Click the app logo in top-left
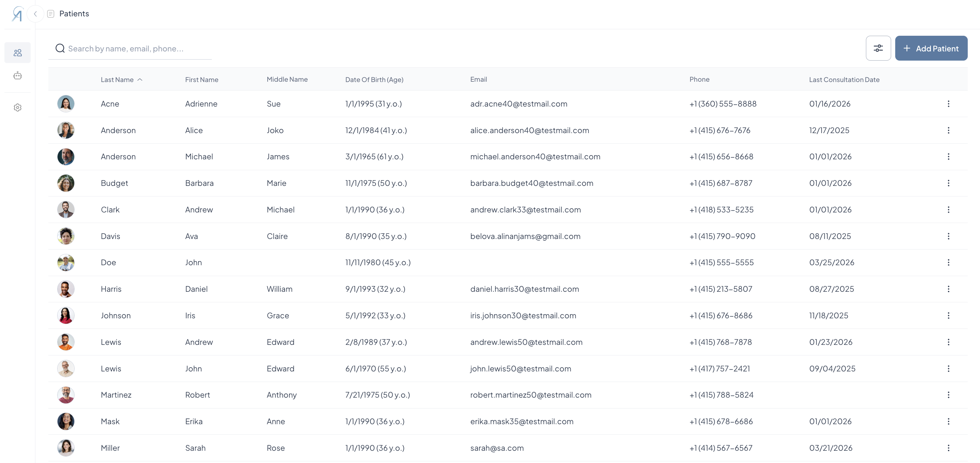The height and width of the screenshot is (463, 980). [x=17, y=14]
